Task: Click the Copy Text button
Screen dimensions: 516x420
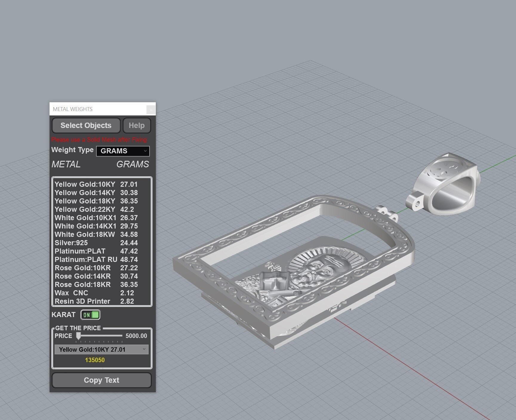Action: tap(101, 380)
